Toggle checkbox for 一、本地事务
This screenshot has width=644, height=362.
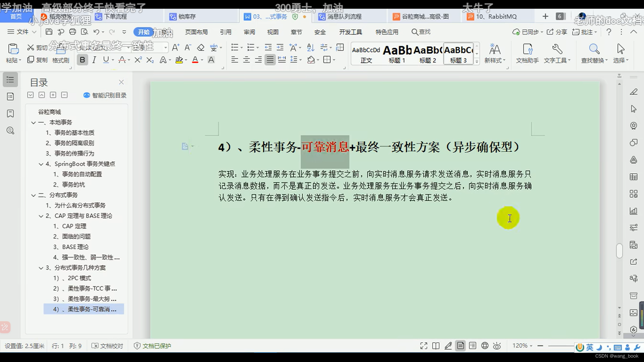tap(34, 122)
